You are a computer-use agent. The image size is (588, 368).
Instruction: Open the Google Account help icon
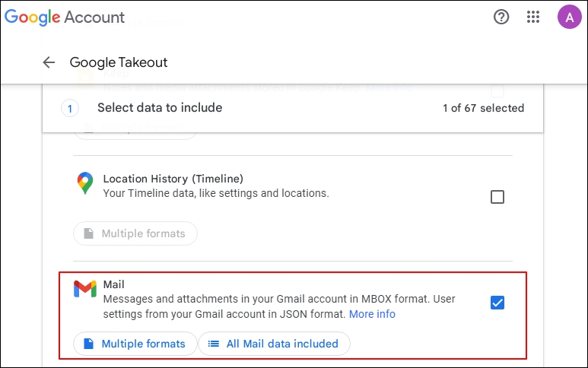pyautogui.click(x=501, y=17)
